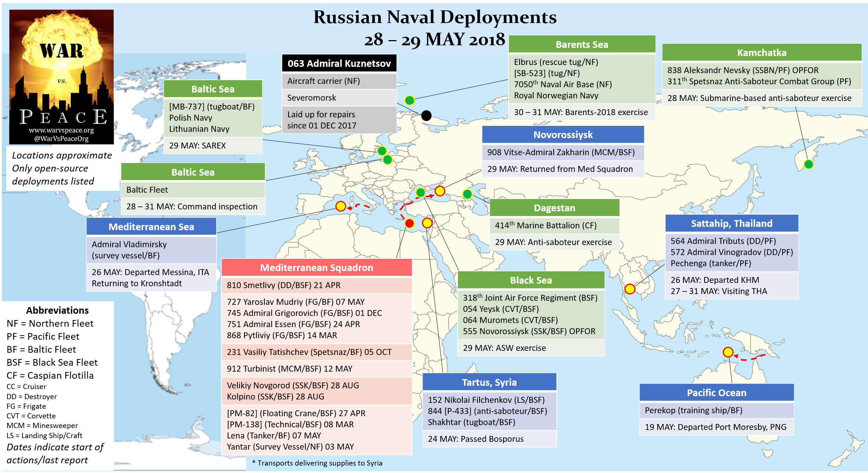Click '29 MAY: Anti-saboteur exercise' in Dagestan box

point(553,242)
